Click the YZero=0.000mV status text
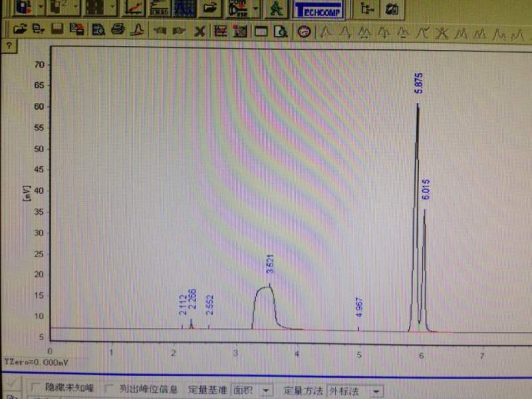Image resolution: width=532 pixels, height=399 pixels. 37,362
